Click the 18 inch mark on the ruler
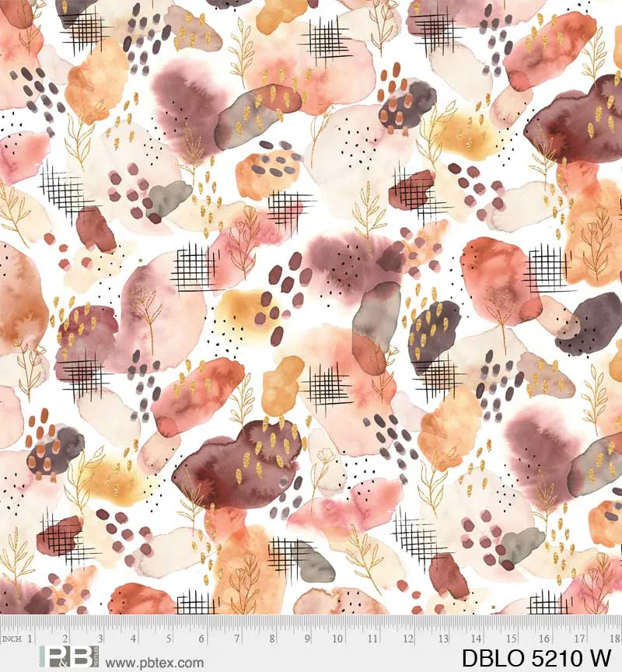The image size is (622, 672). click(x=613, y=639)
